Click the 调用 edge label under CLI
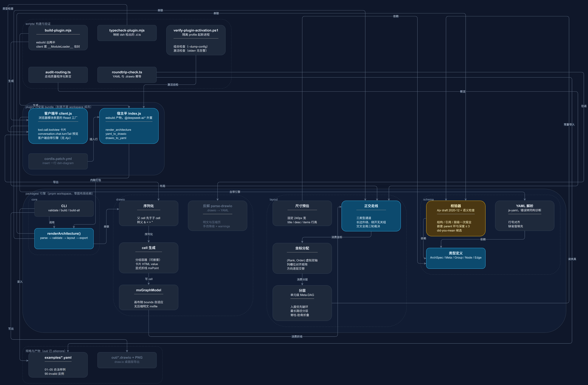The height and width of the screenshot is (385, 588). point(52,222)
